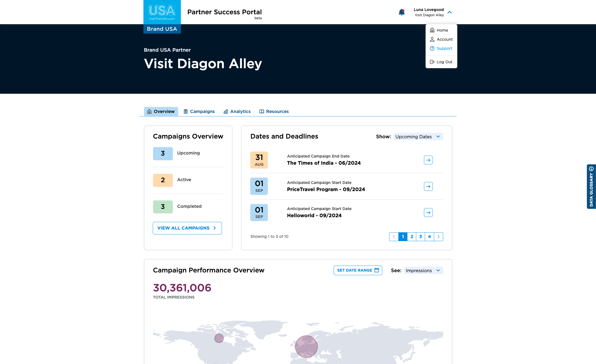This screenshot has height=364, width=596.
Task: Click View All Campaigns button
Action: coord(187,228)
